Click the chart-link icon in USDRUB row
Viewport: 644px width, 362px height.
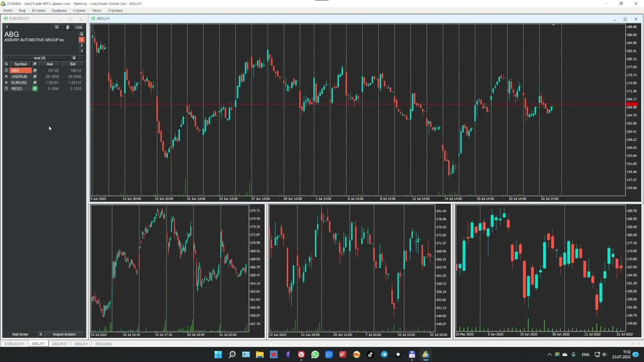tap(35, 77)
